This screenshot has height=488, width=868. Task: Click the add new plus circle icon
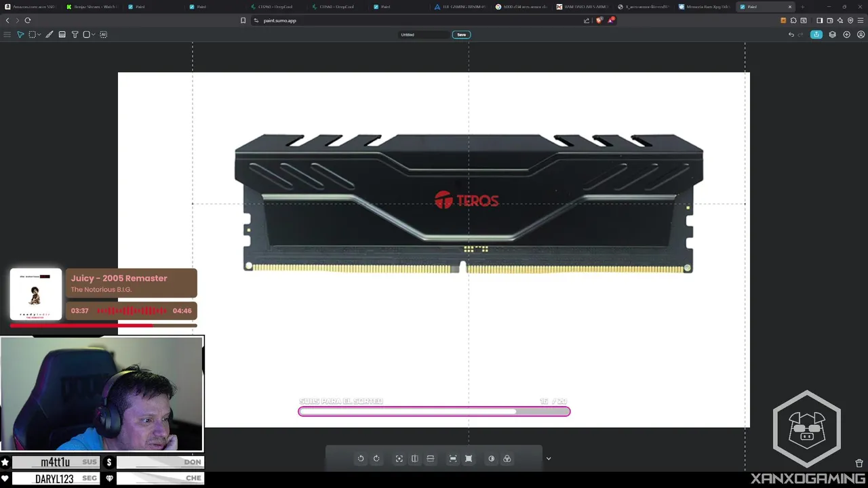(847, 35)
